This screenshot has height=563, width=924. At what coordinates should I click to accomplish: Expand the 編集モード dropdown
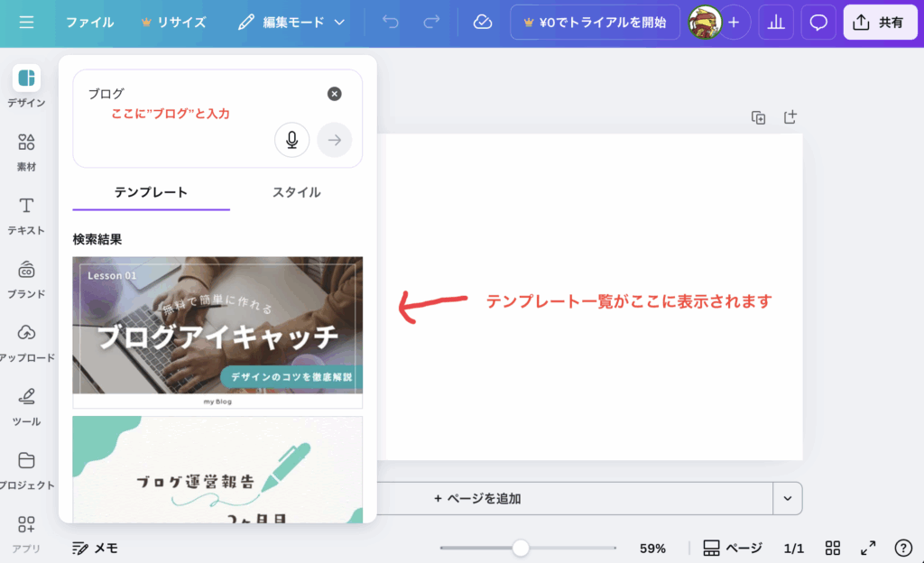[291, 23]
